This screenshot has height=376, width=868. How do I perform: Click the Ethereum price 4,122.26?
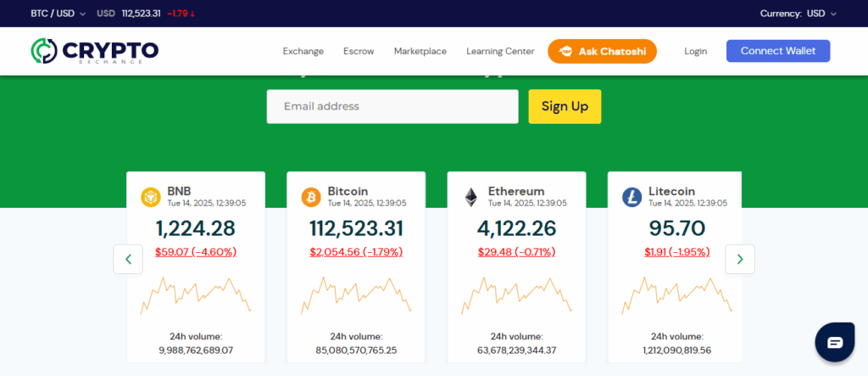pyautogui.click(x=517, y=228)
